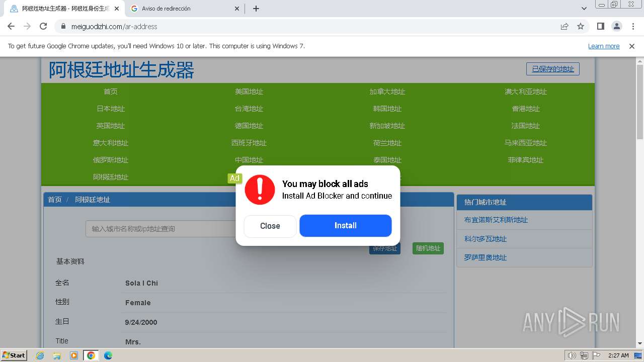
Task: Open 加拿大地址 menu item
Action: pyautogui.click(x=387, y=92)
